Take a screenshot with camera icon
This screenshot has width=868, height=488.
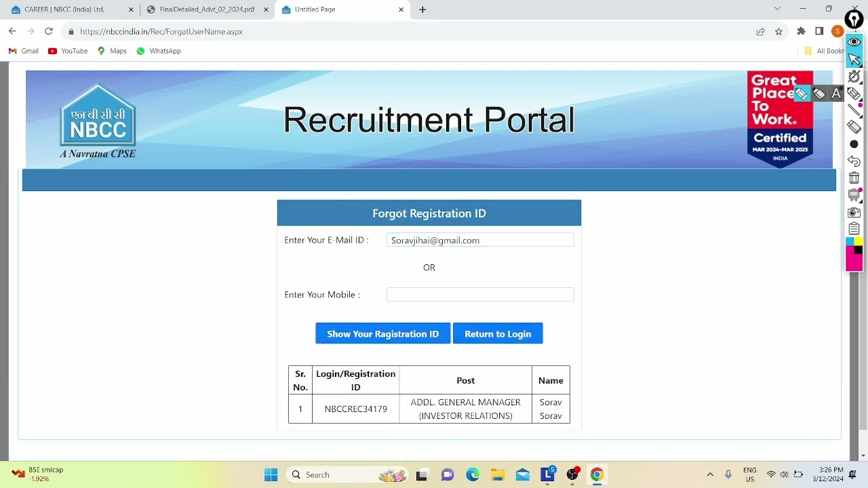(854, 212)
